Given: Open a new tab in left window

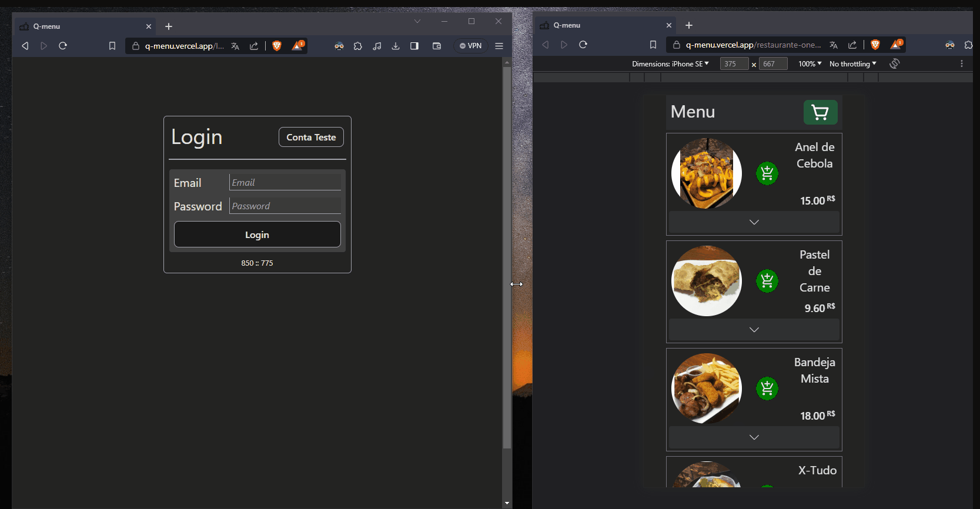Looking at the screenshot, I should point(169,26).
